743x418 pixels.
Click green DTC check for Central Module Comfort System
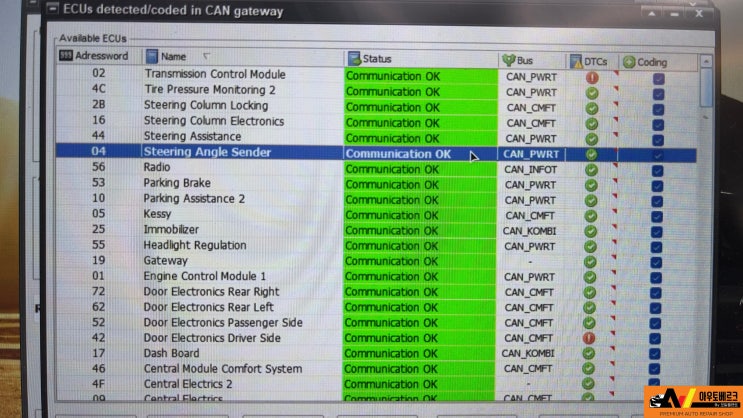[589, 368]
